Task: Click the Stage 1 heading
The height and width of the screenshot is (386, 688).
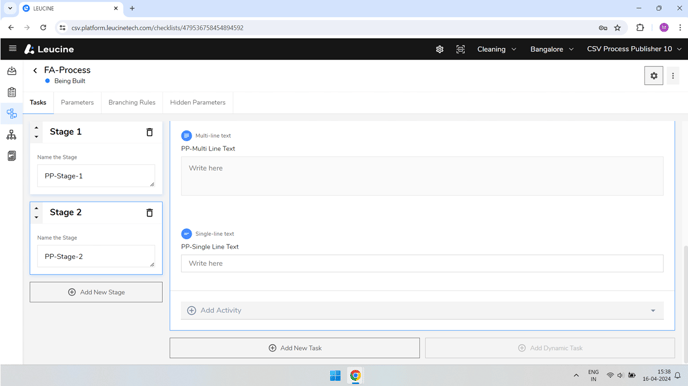Action: [65, 132]
